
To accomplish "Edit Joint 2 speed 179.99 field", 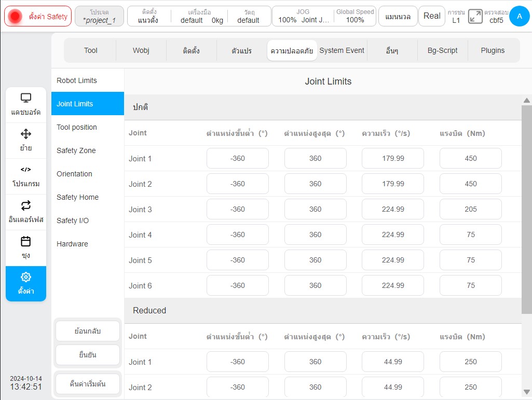I will tap(393, 184).
